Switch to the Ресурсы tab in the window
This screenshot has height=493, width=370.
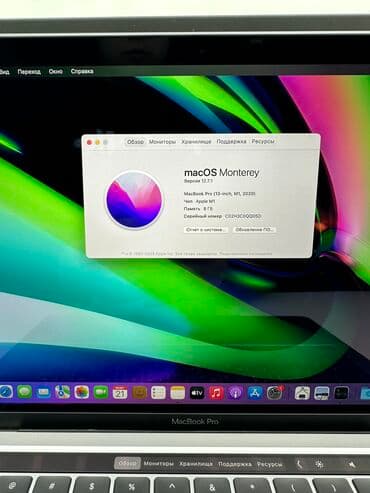pyautogui.click(x=263, y=141)
